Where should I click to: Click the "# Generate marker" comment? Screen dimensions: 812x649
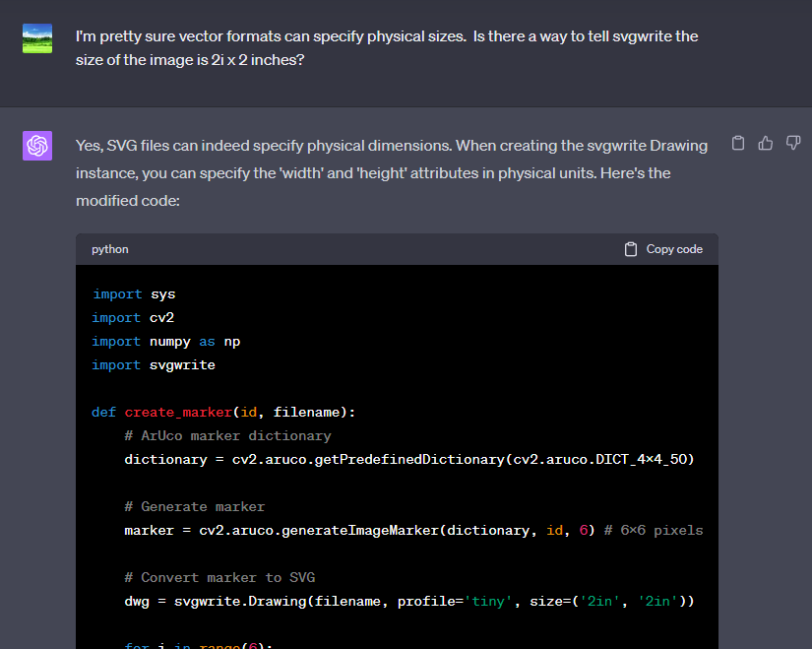(x=195, y=506)
